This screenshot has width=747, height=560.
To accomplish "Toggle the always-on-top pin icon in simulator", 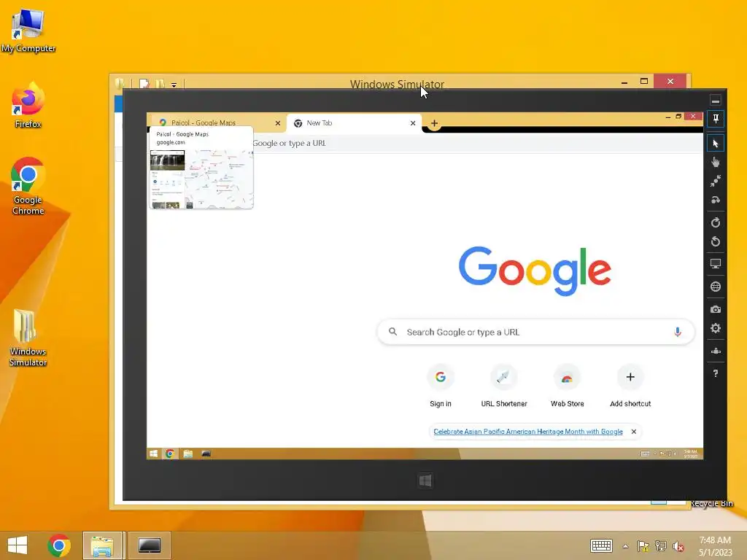I will (x=715, y=119).
